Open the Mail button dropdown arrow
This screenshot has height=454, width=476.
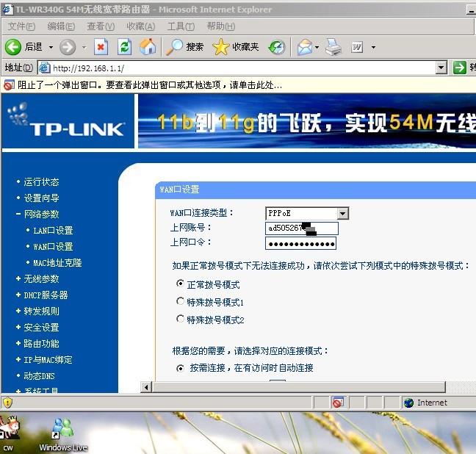tap(317, 47)
